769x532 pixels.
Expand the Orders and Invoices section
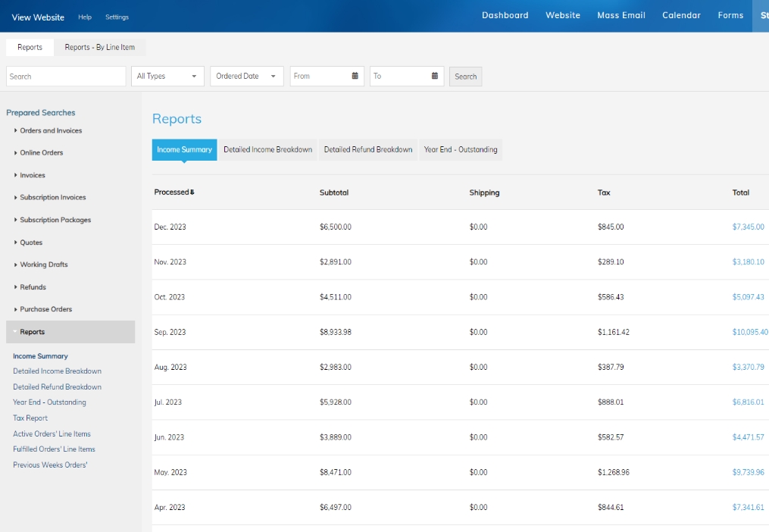[48, 130]
